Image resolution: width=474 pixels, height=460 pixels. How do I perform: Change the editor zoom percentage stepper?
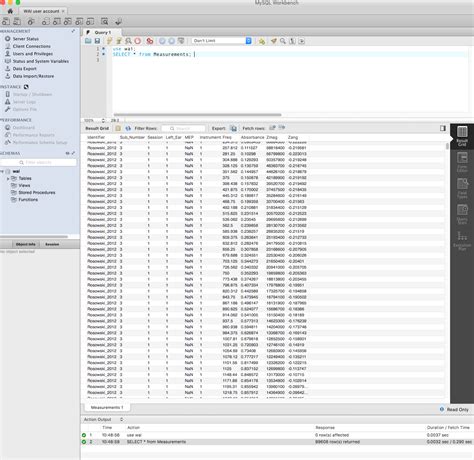[x=103, y=120]
